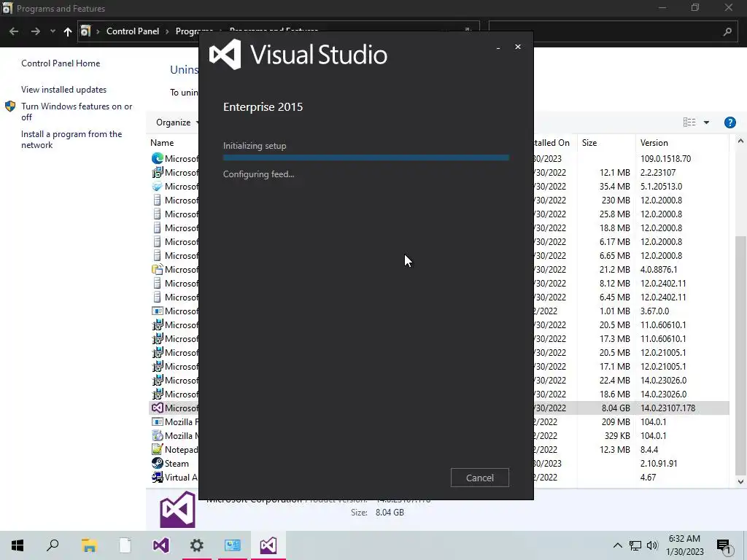The image size is (747, 560).
Task: Cancel the Visual Studio setup
Action: click(479, 478)
